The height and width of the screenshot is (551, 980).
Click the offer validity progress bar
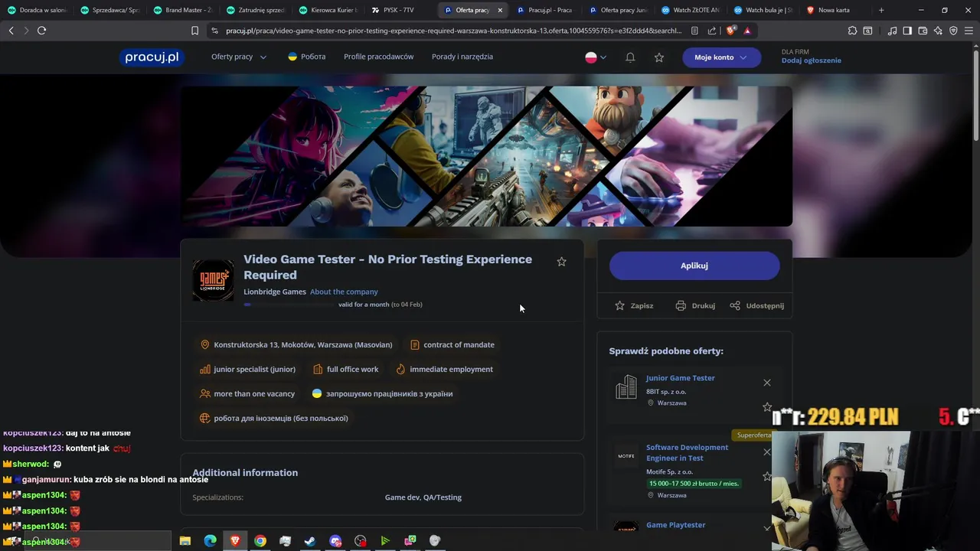point(289,305)
